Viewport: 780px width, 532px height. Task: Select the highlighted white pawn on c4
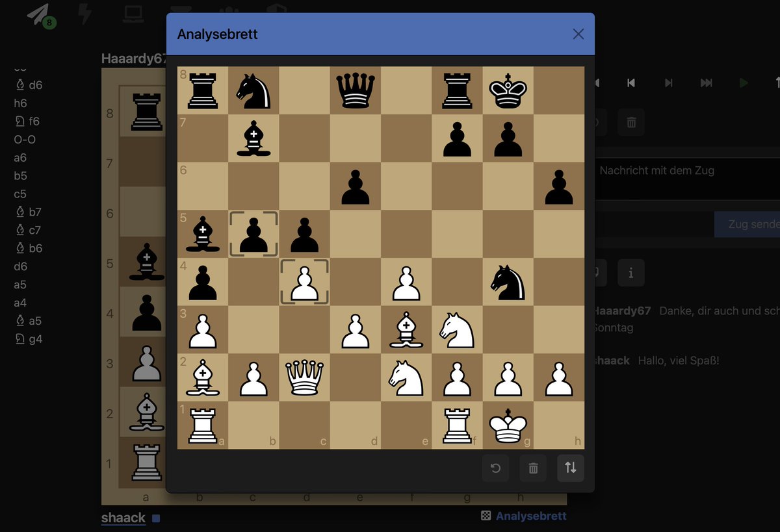click(304, 282)
